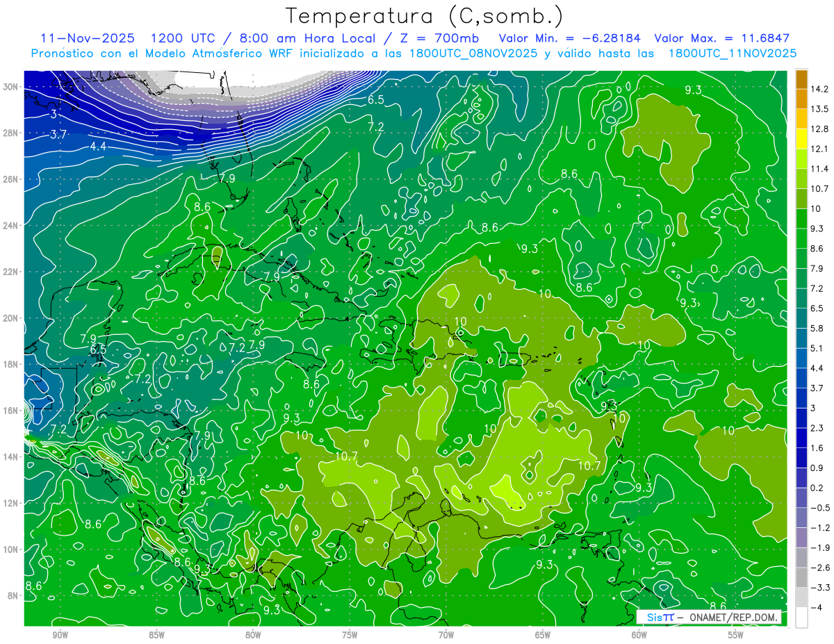This screenshot has width=834, height=644.
Task: Click the 75W longitude axis label
Action: (350, 635)
